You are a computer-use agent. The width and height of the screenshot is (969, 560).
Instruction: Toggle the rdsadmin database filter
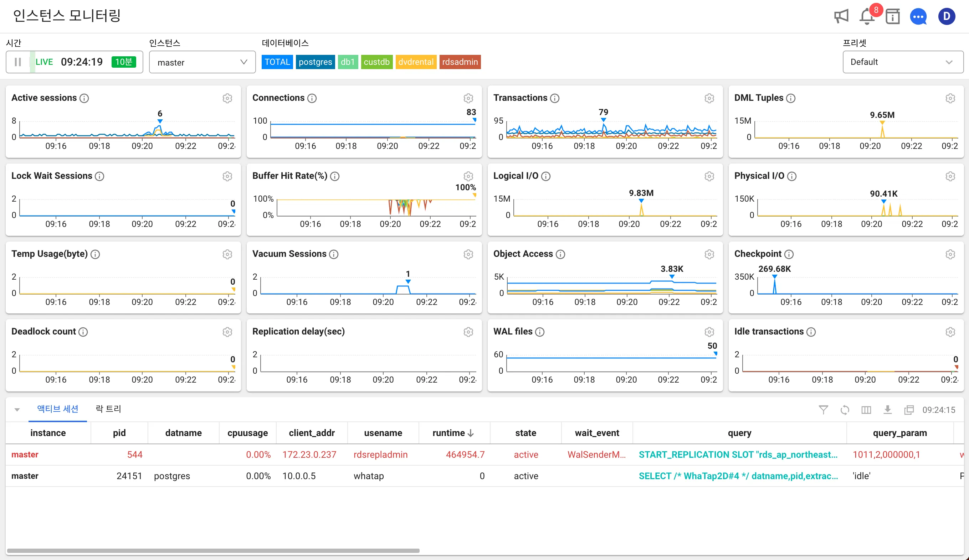pyautogui.click(x=460, y=62)
